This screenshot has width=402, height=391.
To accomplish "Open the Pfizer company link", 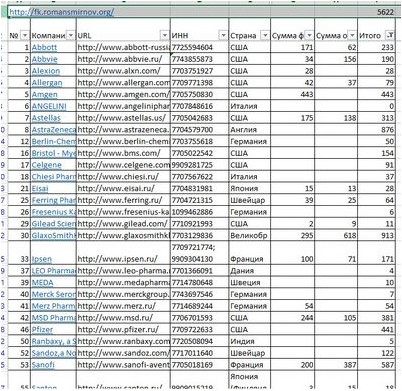I will [x=42, y=329].
